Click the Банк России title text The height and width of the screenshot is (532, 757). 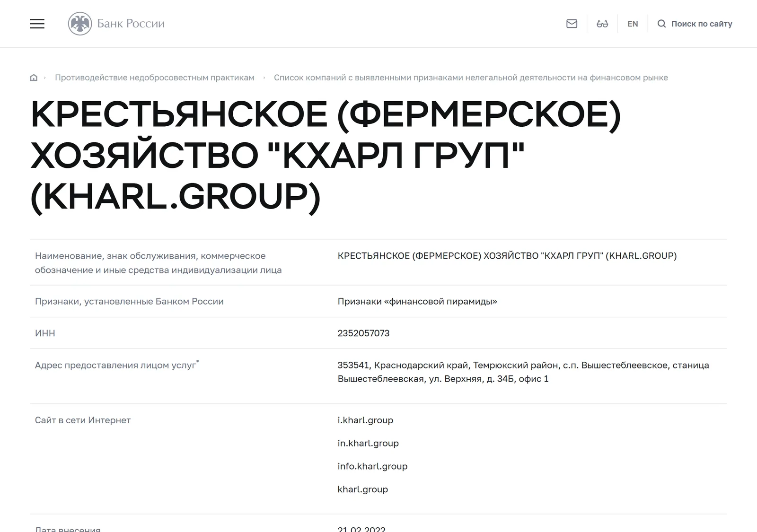point(131,24)
